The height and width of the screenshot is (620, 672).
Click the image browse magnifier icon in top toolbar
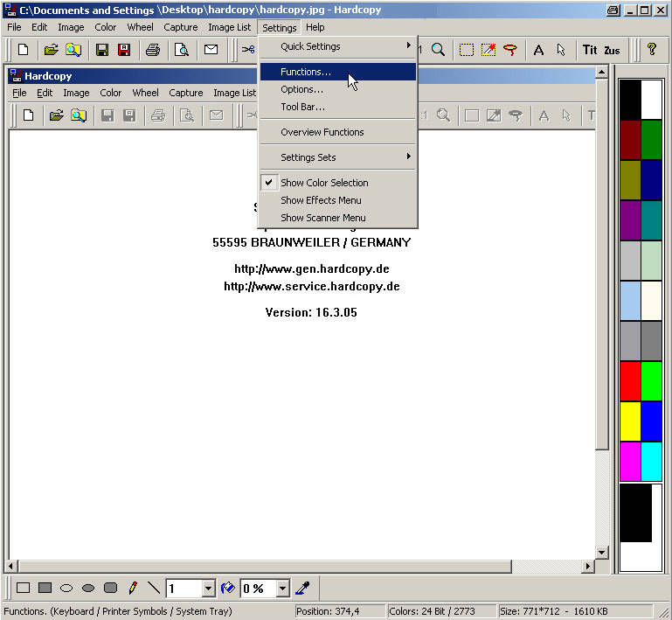coord(73,50)
